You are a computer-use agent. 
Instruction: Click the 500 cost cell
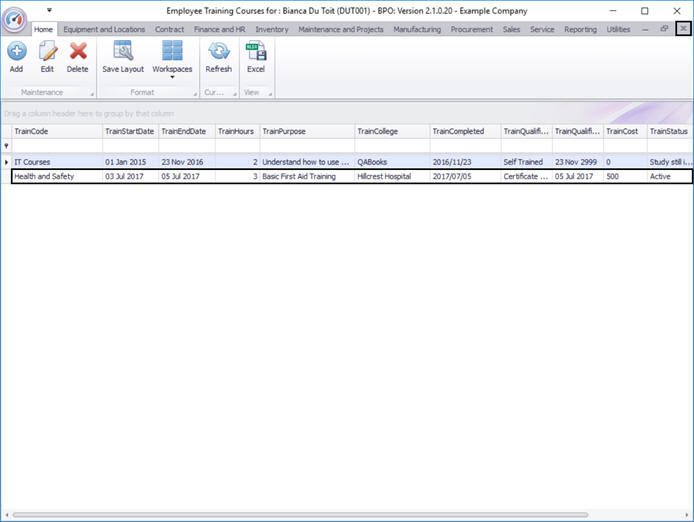[x=625, y=176]
